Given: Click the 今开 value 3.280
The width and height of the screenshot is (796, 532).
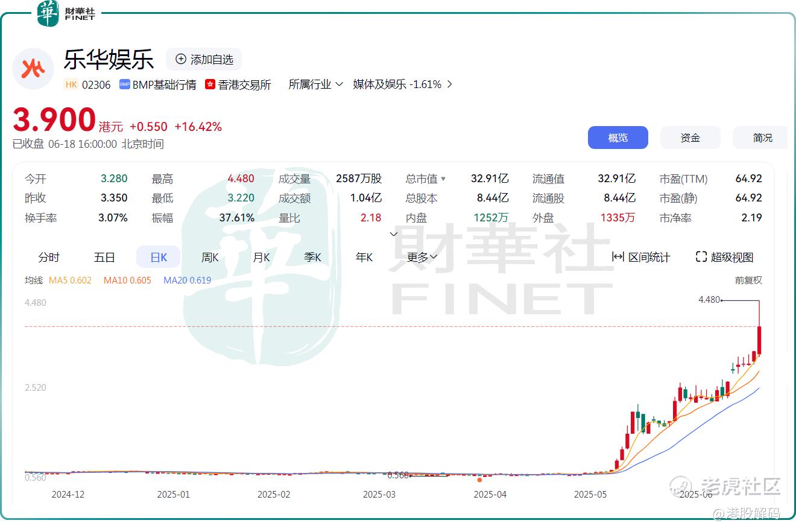Looking at the screenshot, I should [114, 179].
